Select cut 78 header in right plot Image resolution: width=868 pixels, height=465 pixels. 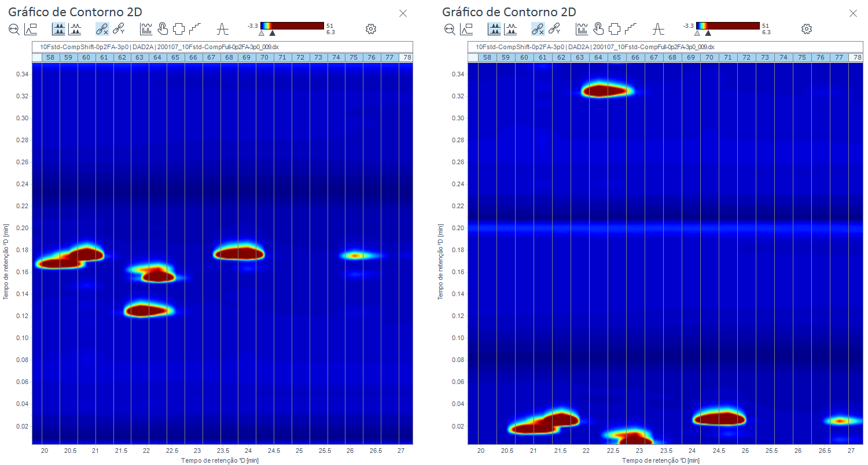(x=856, y=57)
